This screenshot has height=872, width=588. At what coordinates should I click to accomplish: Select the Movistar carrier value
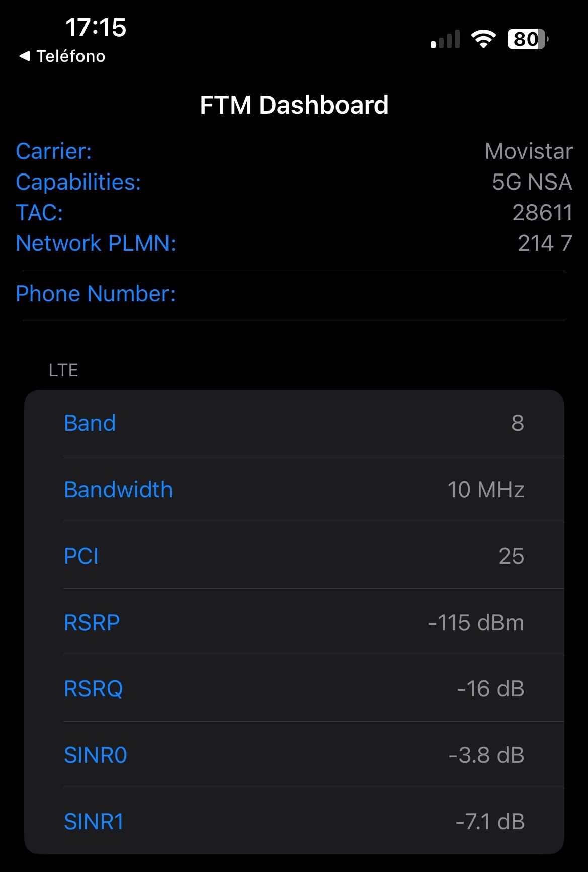[529, 151]
